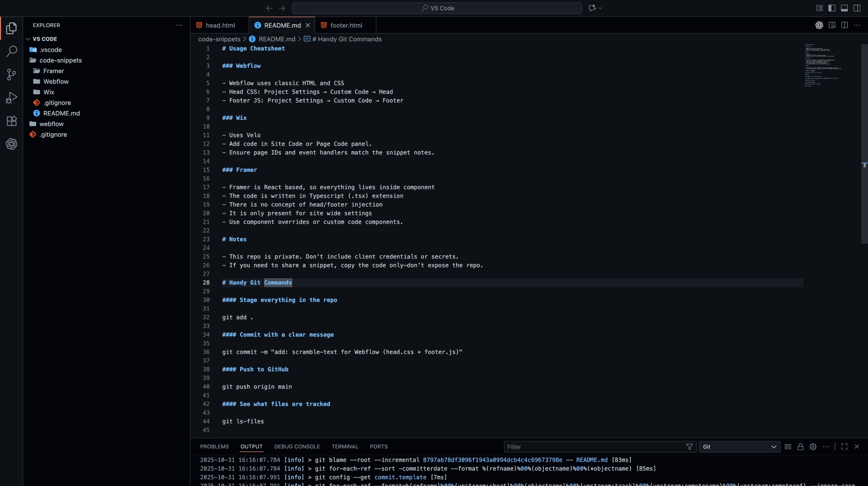Click the README.md breadcrumb
Screen dimensions: 868x486
(x=277, y=39)
